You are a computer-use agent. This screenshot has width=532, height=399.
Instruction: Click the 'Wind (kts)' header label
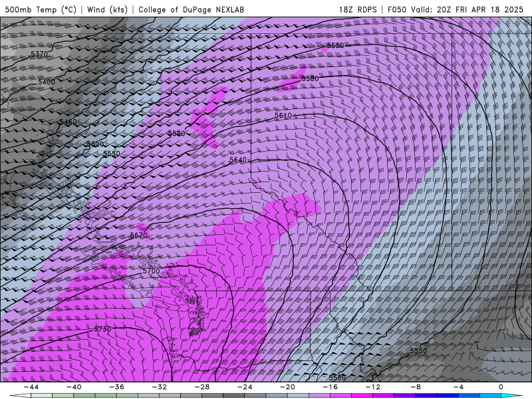[107, 9]
